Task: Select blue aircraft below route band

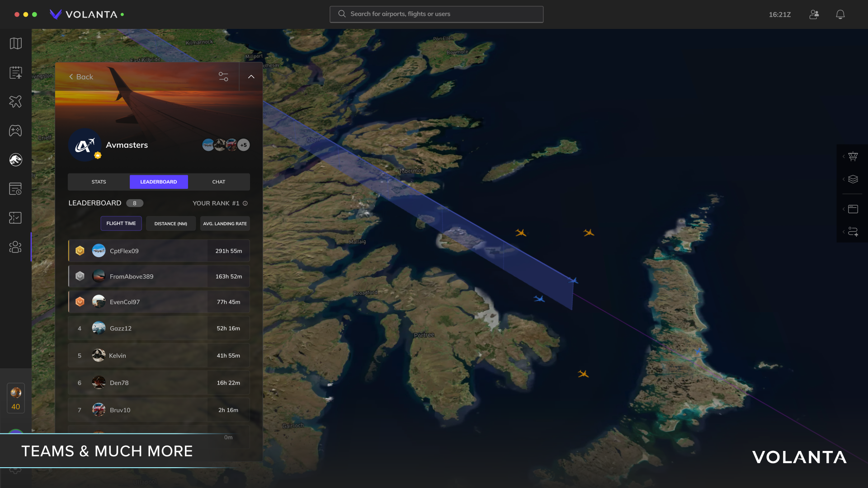Action: pyautogui.click(x=539, y=299)
